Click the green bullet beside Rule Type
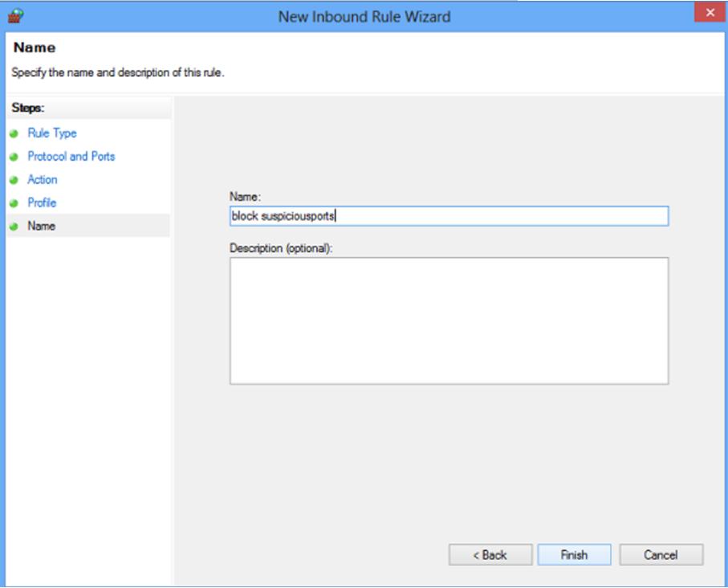This screenshot has height=588, width=728. [14, 134]
